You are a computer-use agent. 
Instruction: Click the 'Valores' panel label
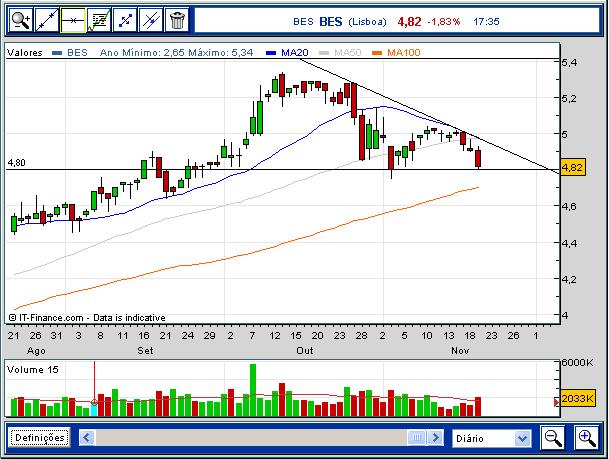[24, 52]
